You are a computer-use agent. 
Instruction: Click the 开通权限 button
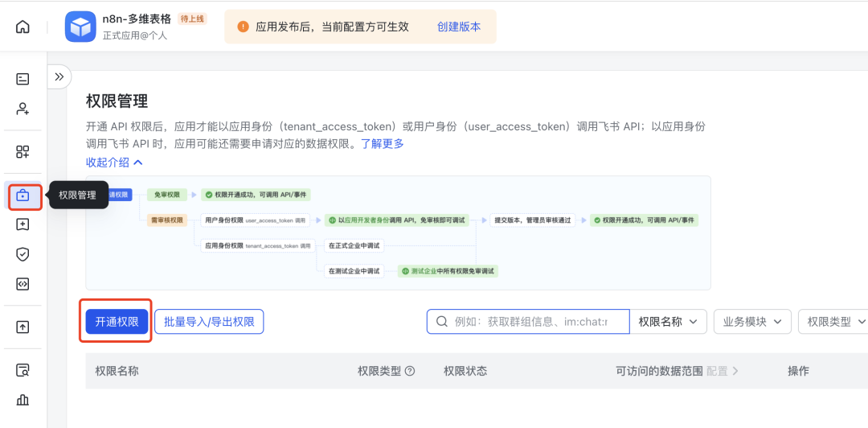click(117, 322)
